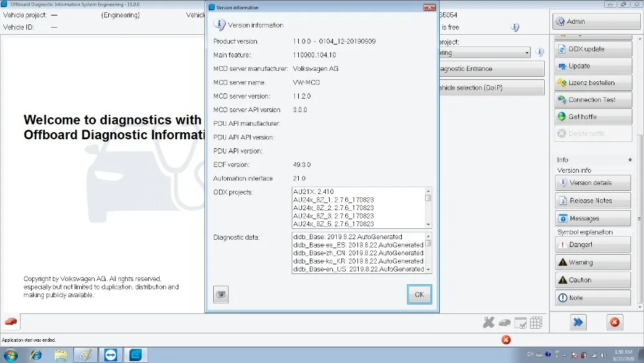Open File Explorer from taskbar
Image resolution: width=644 pixels, height=363 pixels.
point(61,355)
